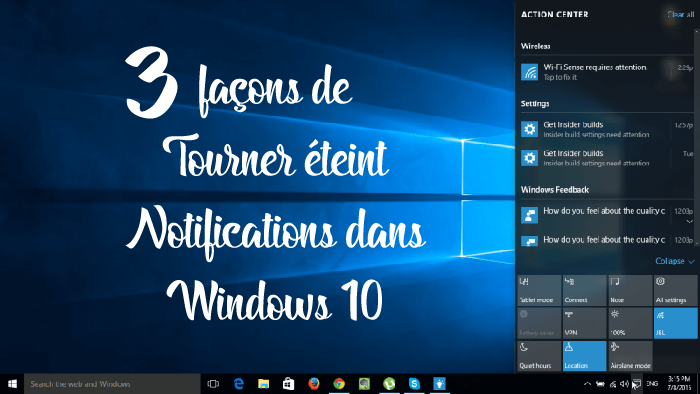The width and height of the screenshot is (700, 394).
Task: Toggle the Battery saver tile
Action: coord(539,323)
